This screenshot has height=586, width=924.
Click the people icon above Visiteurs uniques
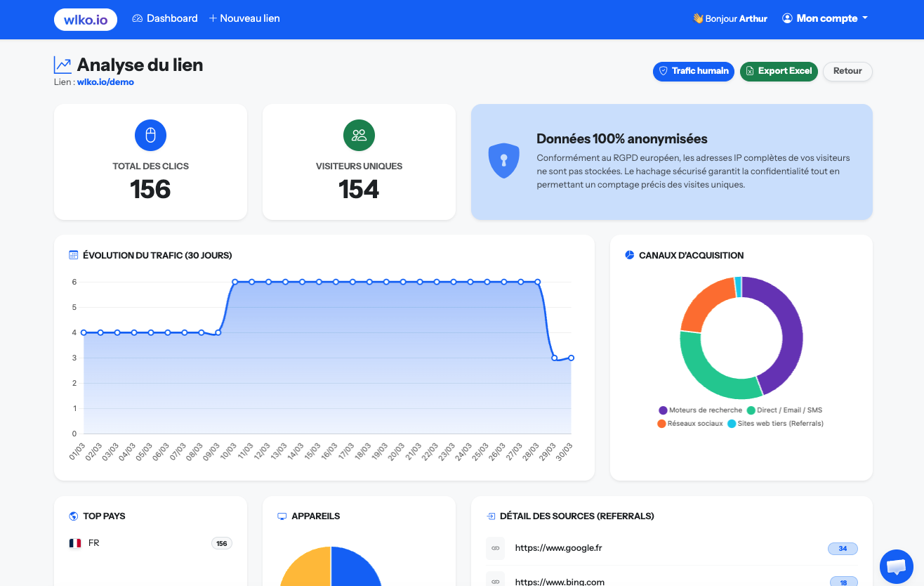pyautogui.click(x=359, y=136)
